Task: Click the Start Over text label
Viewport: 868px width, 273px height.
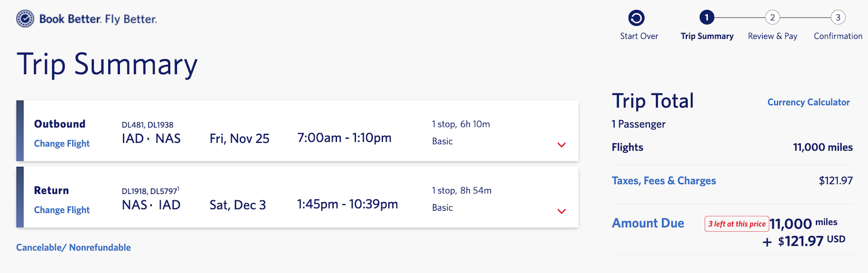Action: coord(639,36)
